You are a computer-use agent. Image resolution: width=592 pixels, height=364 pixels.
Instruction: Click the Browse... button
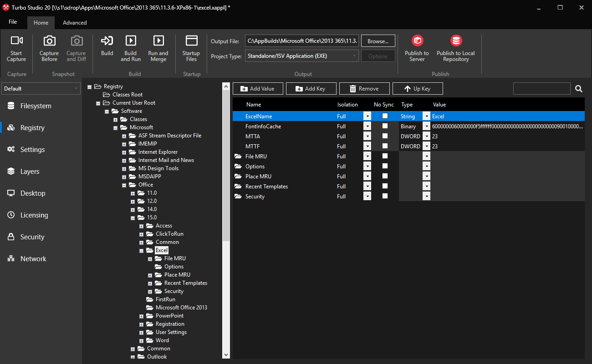[x=378, y=41]
